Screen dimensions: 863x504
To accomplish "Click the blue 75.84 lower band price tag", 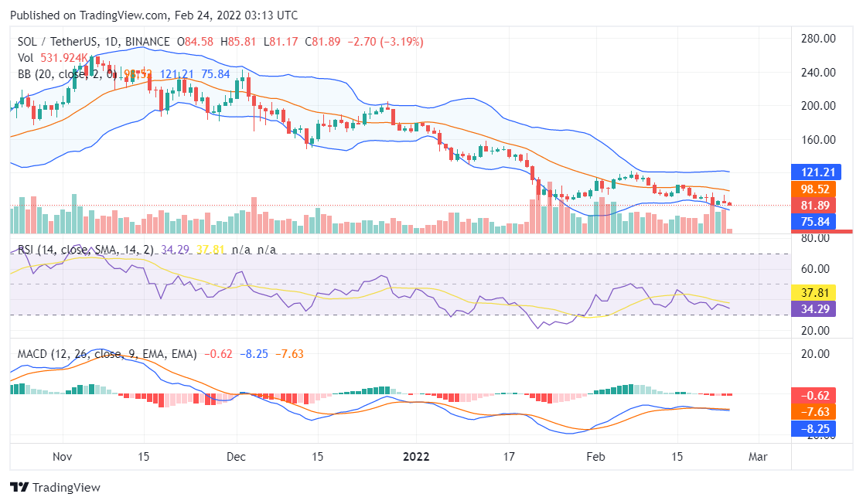I will click(817, 222).
